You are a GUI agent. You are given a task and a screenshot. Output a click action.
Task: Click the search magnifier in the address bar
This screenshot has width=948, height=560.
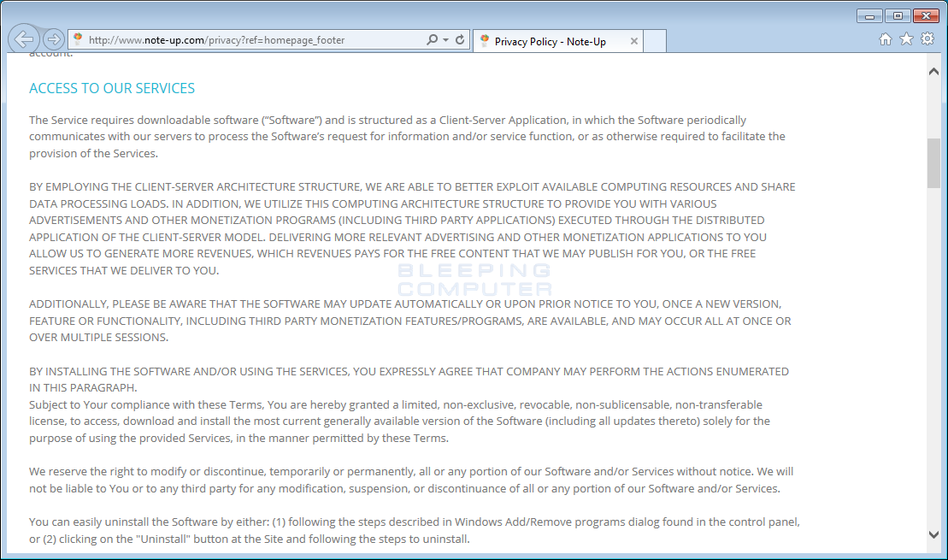coord(432,39)
